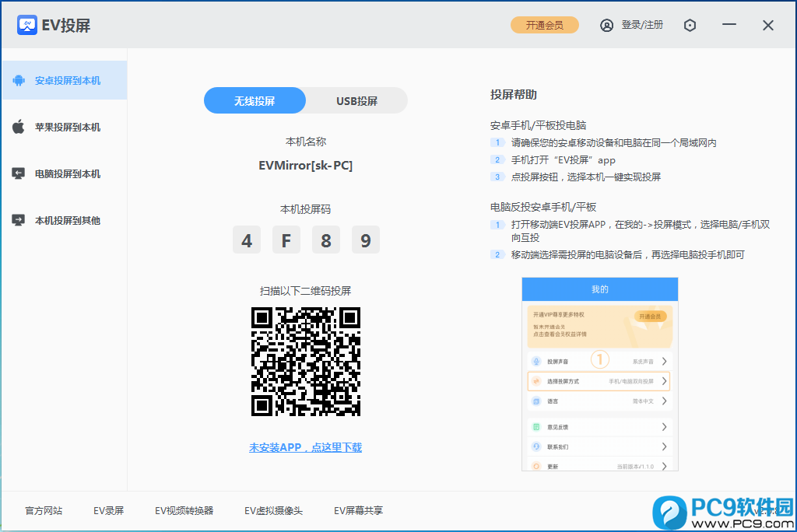Click the user avatar icon
Screen dimensions: 797x532
coord(606,26)
